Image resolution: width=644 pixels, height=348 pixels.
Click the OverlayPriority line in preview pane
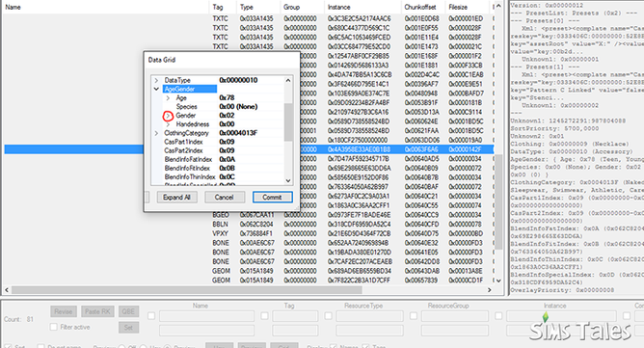tap(562, 290)
